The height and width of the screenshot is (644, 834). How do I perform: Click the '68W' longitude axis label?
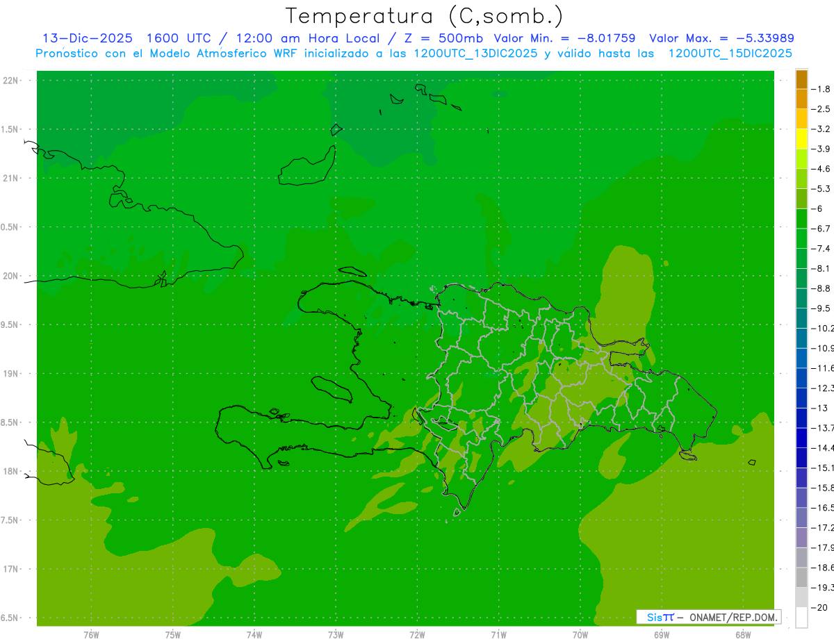tap(743, 635)
